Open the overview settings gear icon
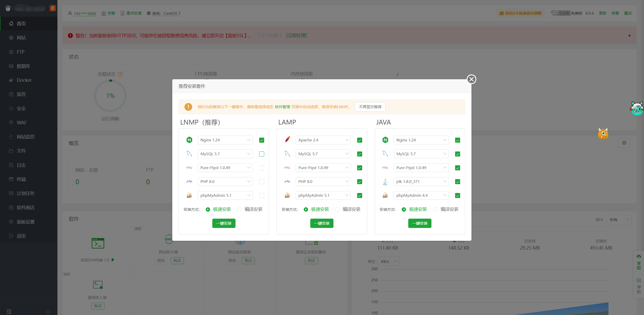This screenshot has width=644, height=315. [x=624, y=143]
